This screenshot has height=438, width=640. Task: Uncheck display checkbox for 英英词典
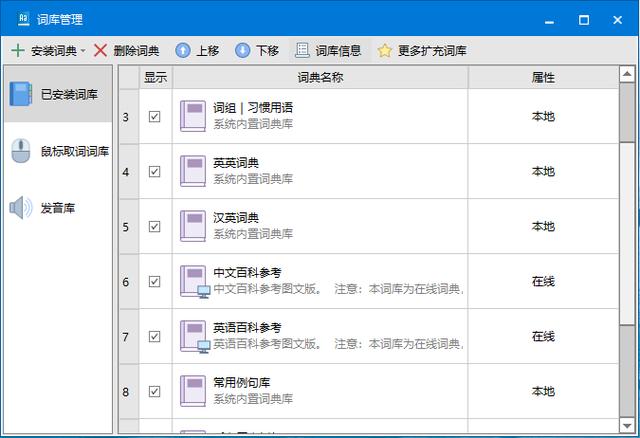click(154, 171)
